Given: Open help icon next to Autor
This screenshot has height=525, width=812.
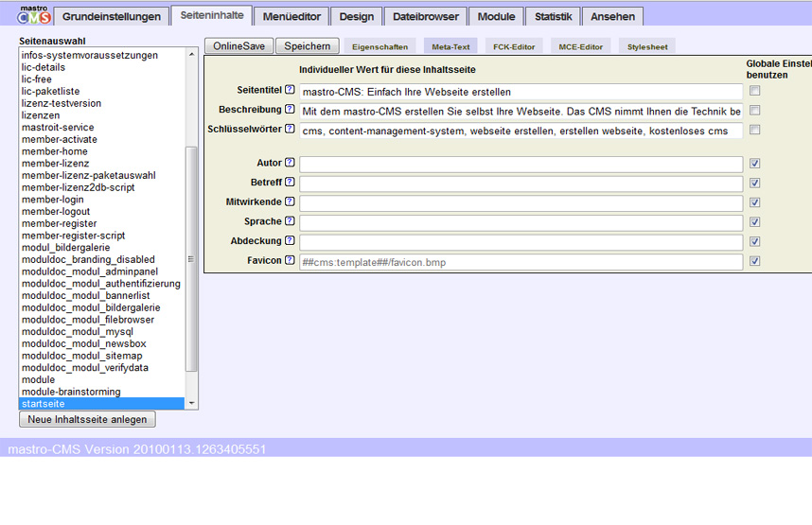Looking at the screenshot, I should coord(290,163).
